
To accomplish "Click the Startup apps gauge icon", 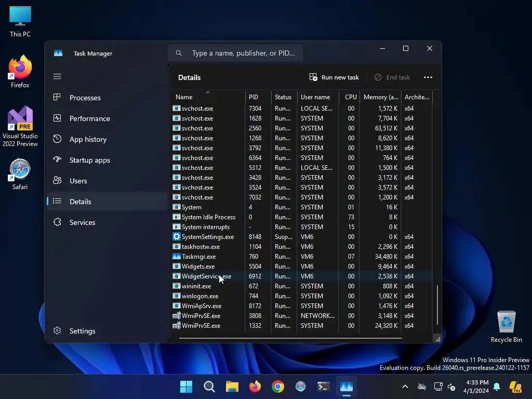I will pyautogui.click(x=57, y=159).
